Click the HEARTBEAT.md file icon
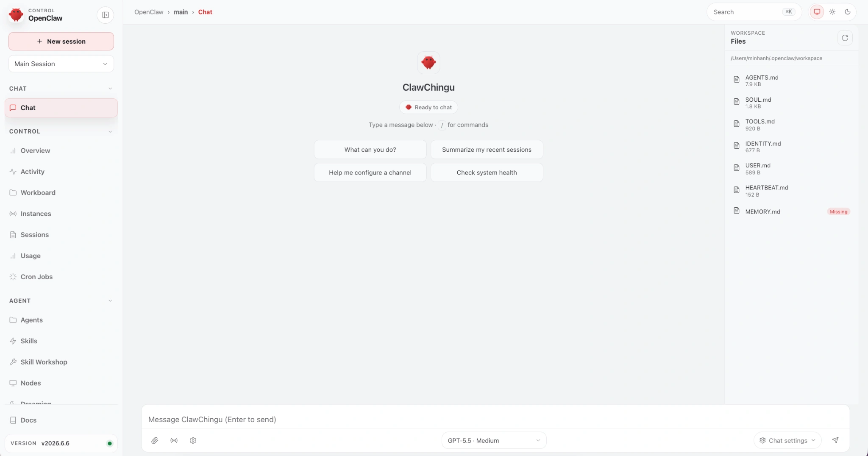868x456 pixels. point(737,189)
